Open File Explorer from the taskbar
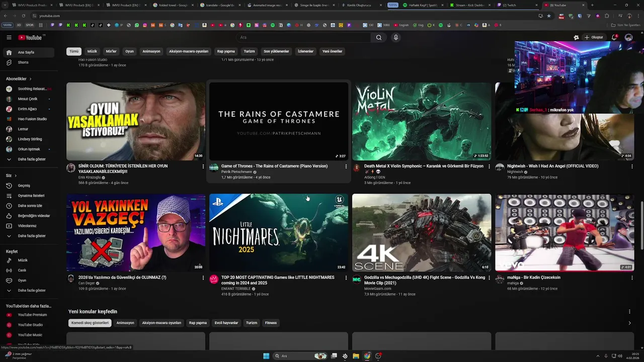 click(356, 356)
